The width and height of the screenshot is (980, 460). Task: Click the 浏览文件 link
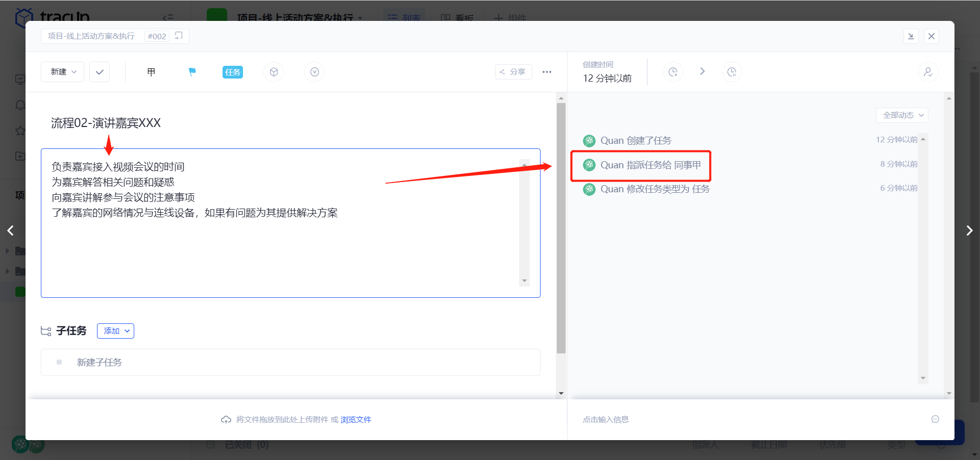(356, 419)
